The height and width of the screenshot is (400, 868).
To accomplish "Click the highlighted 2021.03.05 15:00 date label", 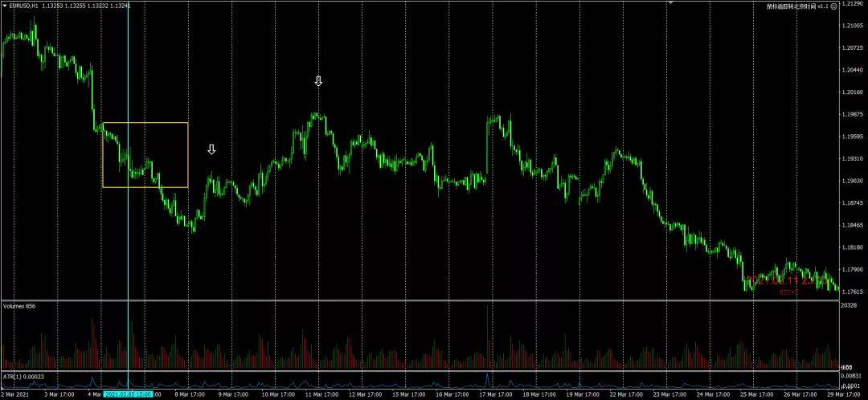I will tap(128, 395).
